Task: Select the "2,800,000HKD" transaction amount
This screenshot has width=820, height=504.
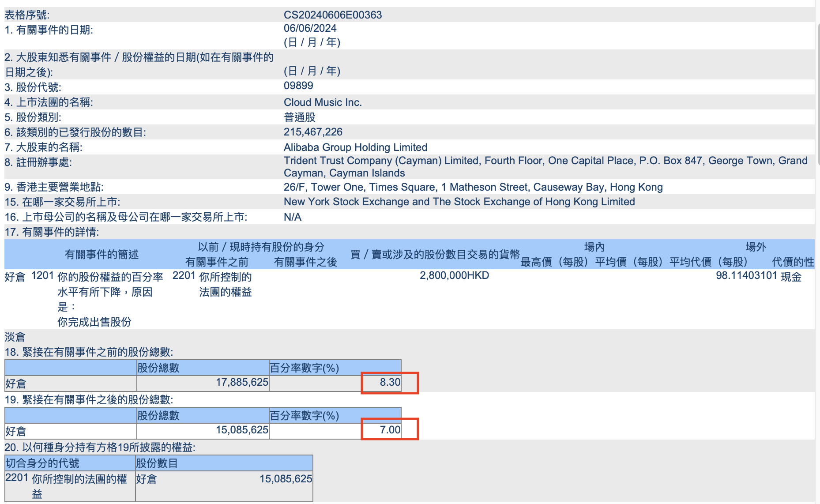Action: coord(454,275)
